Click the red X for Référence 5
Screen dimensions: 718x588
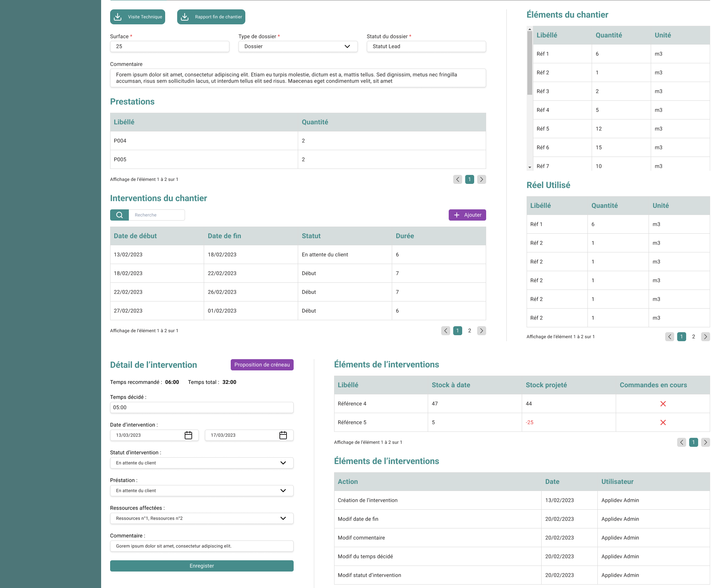[x=663, y=422]
